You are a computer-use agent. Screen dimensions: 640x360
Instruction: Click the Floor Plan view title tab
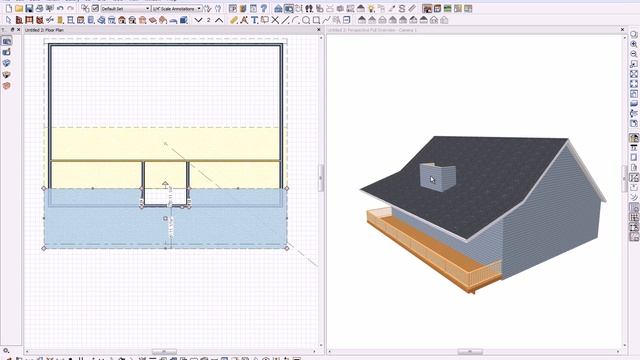pyautogui.click(x=44, y=30)
